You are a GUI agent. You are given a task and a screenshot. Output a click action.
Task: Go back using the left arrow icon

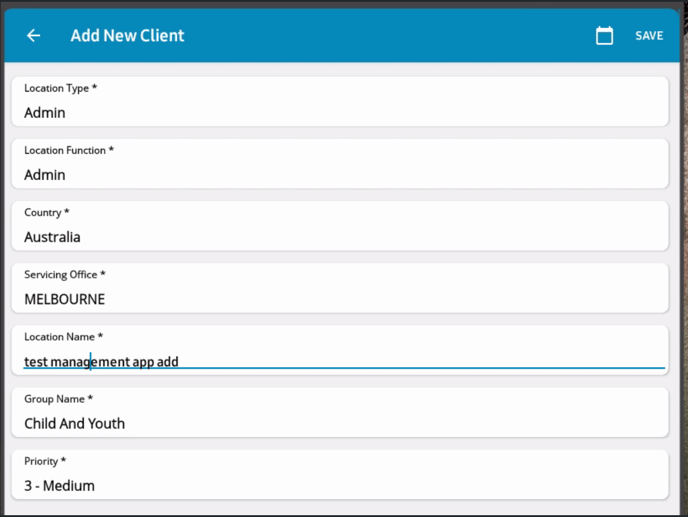tap(34, 36)
